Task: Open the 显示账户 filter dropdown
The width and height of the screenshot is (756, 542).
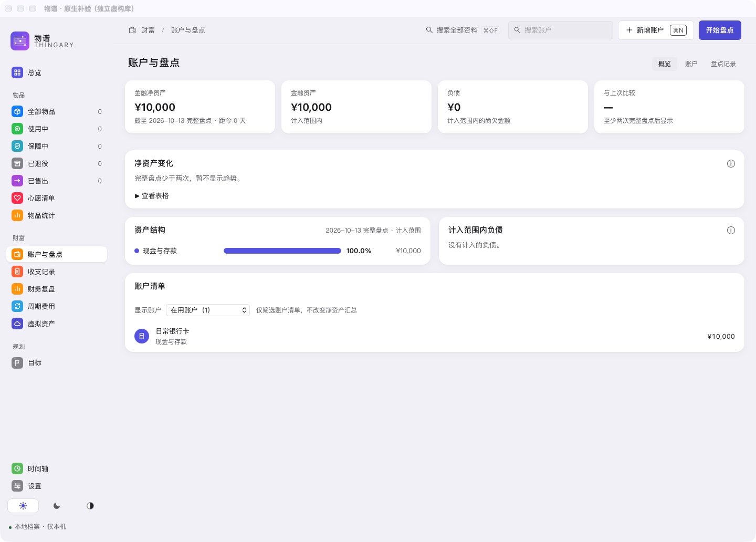Action: pyautogui.click(x=208, y=310)
